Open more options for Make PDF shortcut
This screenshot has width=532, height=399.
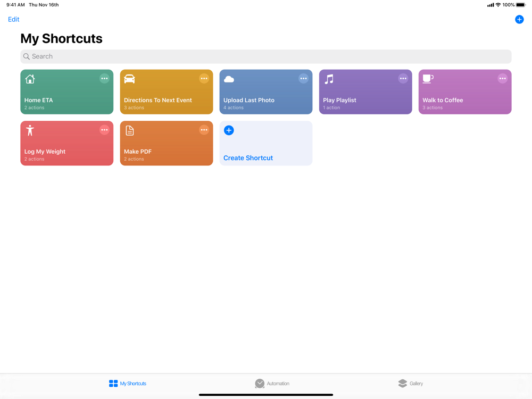click(x=204, y=130)
